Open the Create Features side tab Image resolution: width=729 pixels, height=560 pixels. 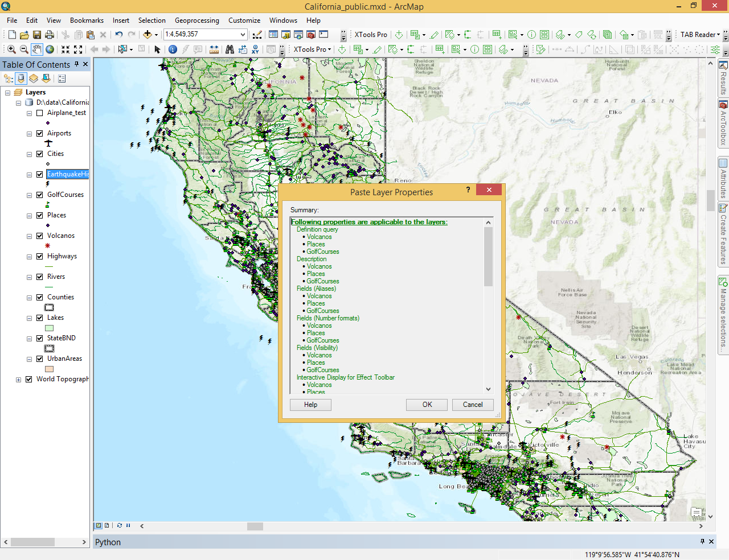(x=723, y=234)
